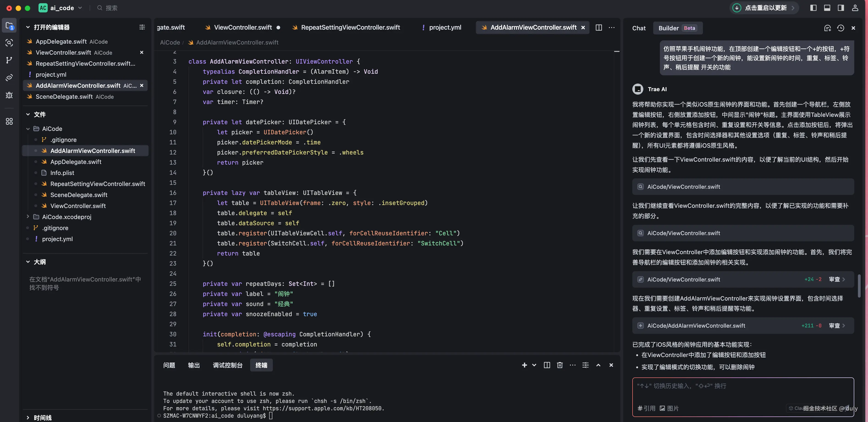Click 点击重启以更新 update button
Screen dimensions: 868x422
pyautogui.click(x=765, y=8)
